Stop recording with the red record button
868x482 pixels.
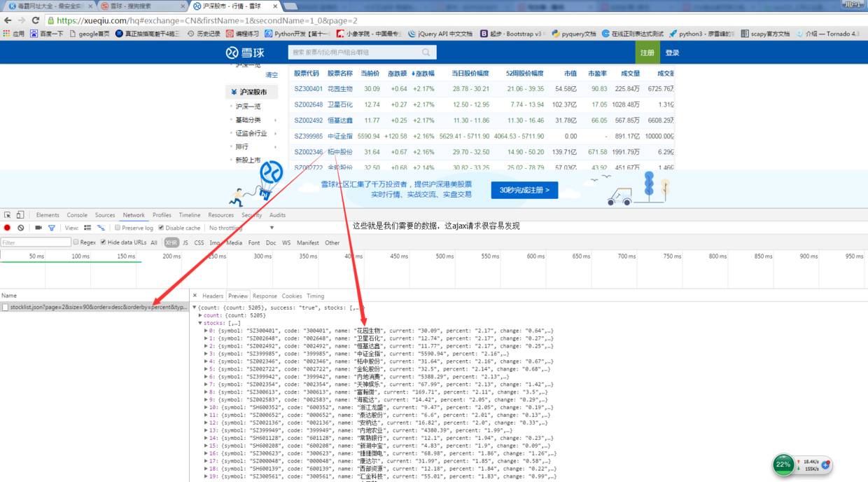(7, 228)
